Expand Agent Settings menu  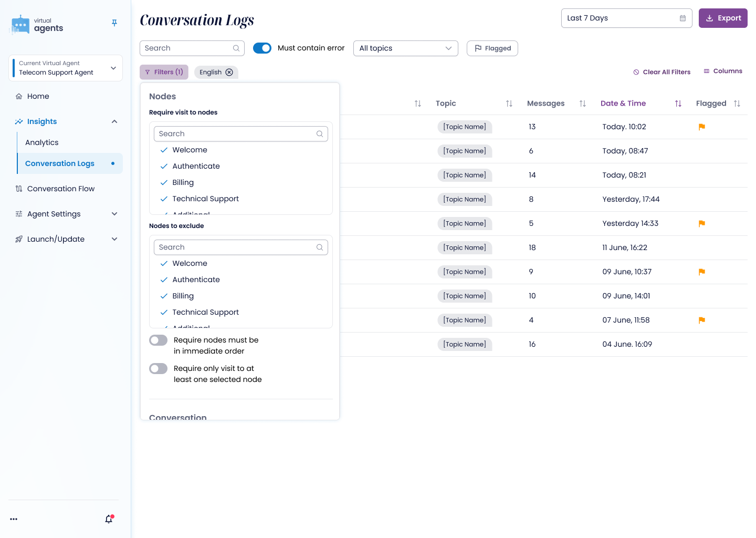click(114, 214)
